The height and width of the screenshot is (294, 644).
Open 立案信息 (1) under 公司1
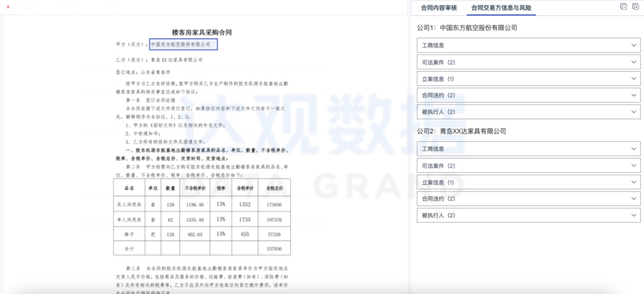point(528,79)
